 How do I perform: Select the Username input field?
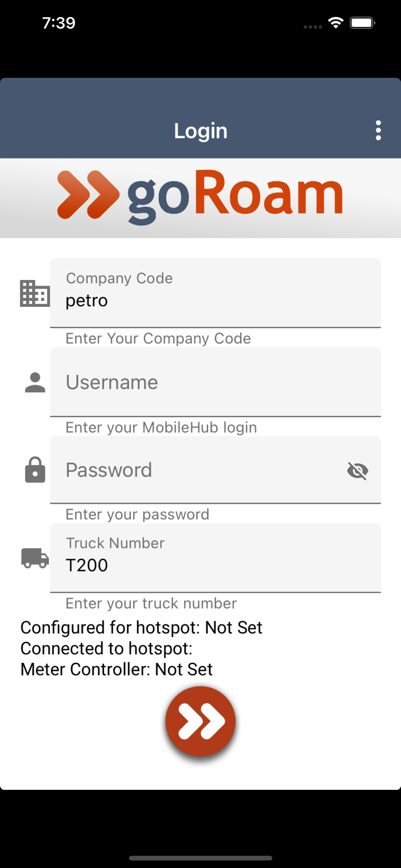(215, 382)
